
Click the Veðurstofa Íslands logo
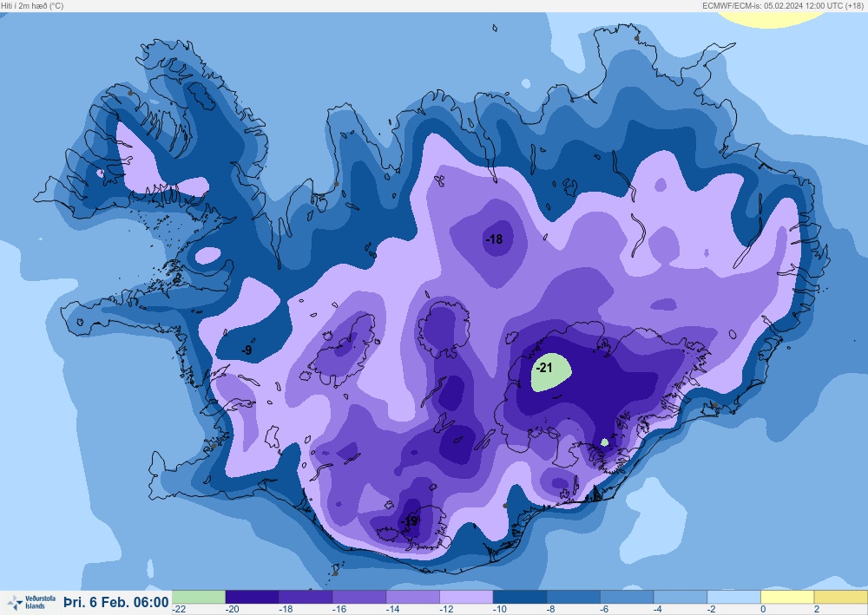click(32, 602)
